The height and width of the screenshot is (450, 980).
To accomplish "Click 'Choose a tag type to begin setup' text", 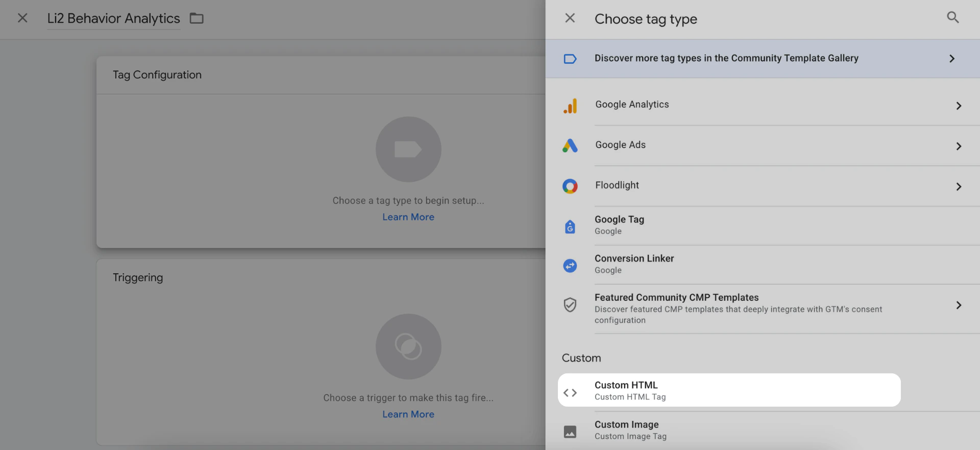I will click(408, 201).
